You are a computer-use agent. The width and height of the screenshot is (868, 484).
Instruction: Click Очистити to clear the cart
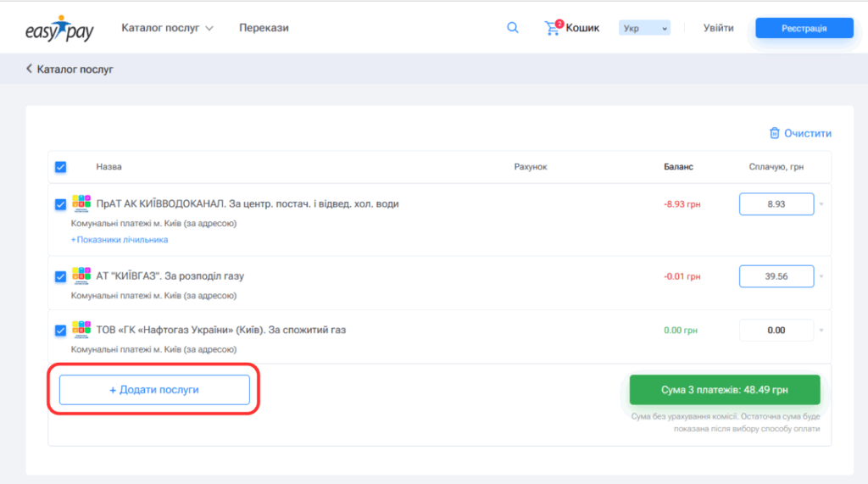[808, 133]
